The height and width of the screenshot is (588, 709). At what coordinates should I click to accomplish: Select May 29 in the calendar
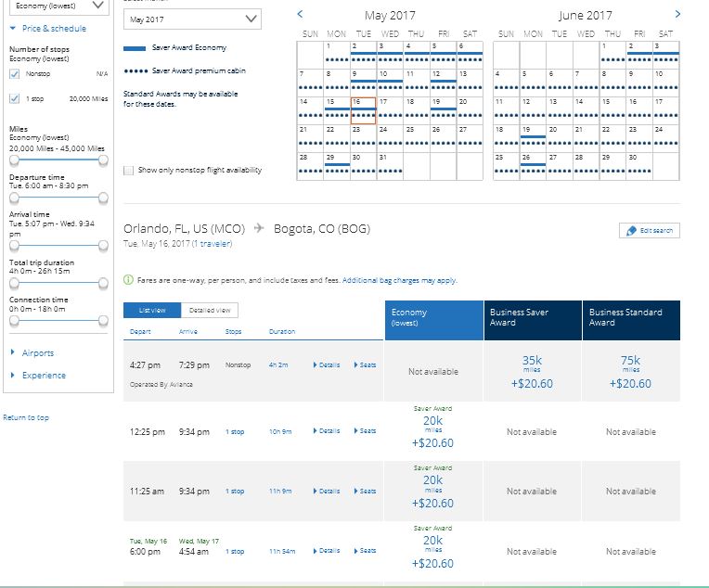[x=337, y=166]
